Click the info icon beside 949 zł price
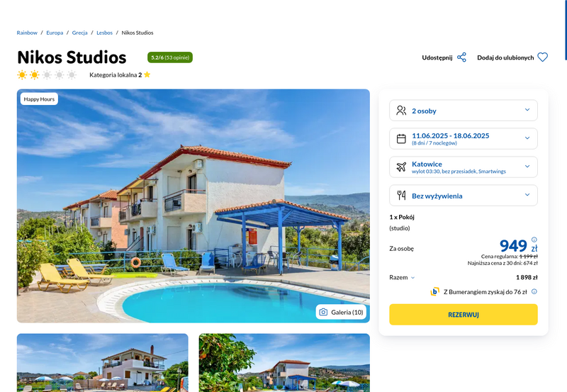Image resolution: width=567 pixels, height=392 pixels. tap(534, 240)
